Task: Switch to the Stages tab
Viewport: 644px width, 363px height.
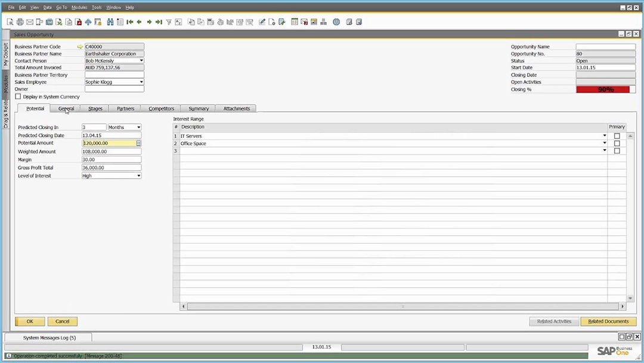Action: pos(95,109)
